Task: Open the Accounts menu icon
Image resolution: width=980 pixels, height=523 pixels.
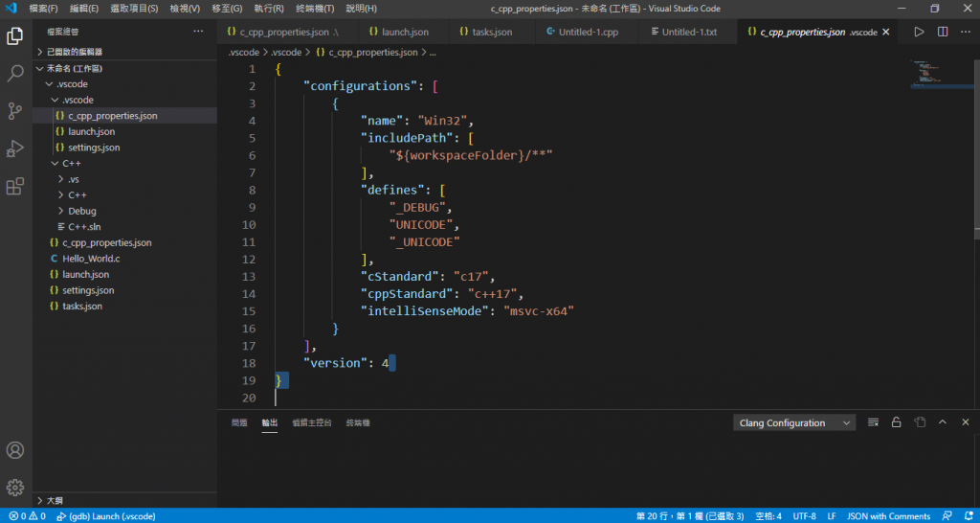Action: pos(15,450)
